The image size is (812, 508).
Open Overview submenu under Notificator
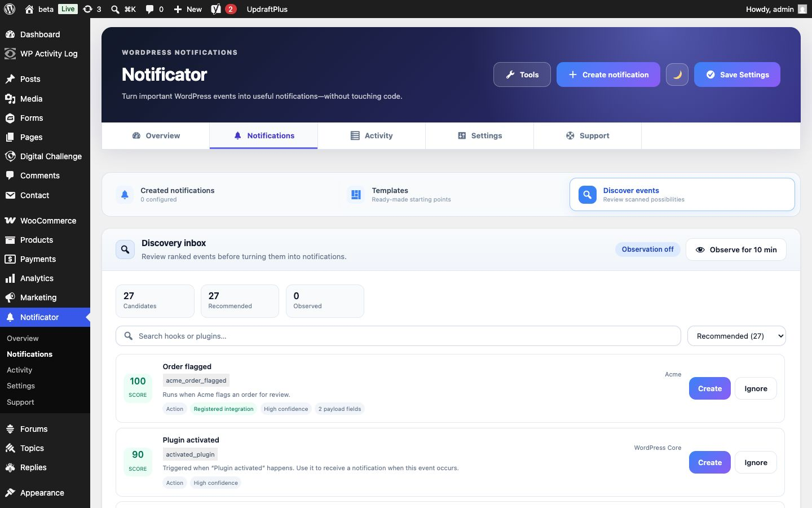(23, 338)
